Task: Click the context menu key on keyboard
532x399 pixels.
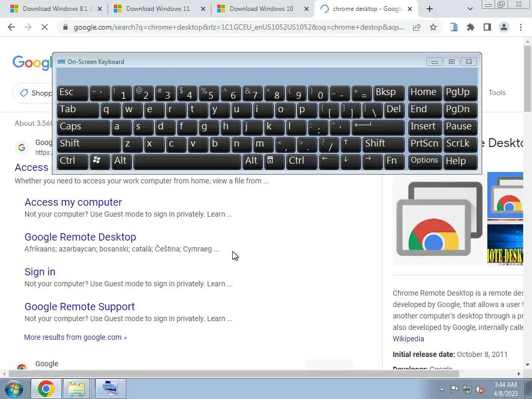Action: pos(274,162)
